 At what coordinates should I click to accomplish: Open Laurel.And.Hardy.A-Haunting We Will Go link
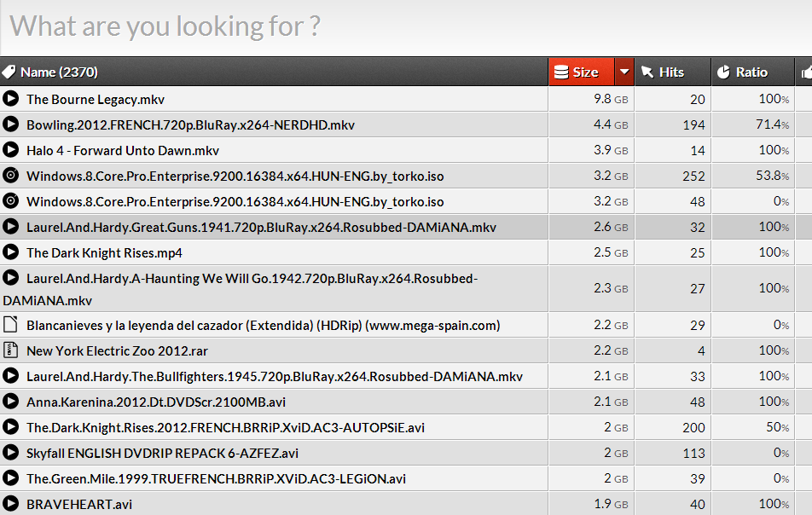(x=241, y=289)
